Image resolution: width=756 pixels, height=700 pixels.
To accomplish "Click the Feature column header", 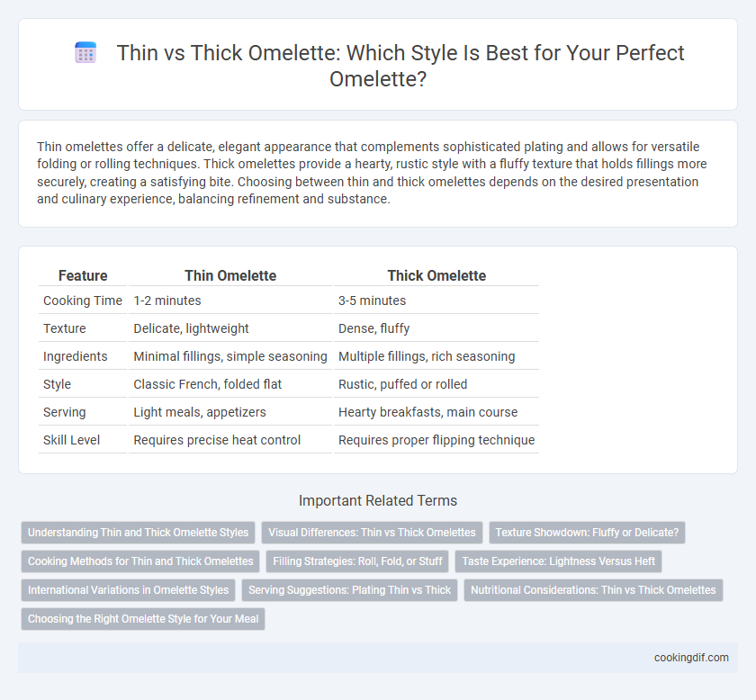I will (83, 275).
